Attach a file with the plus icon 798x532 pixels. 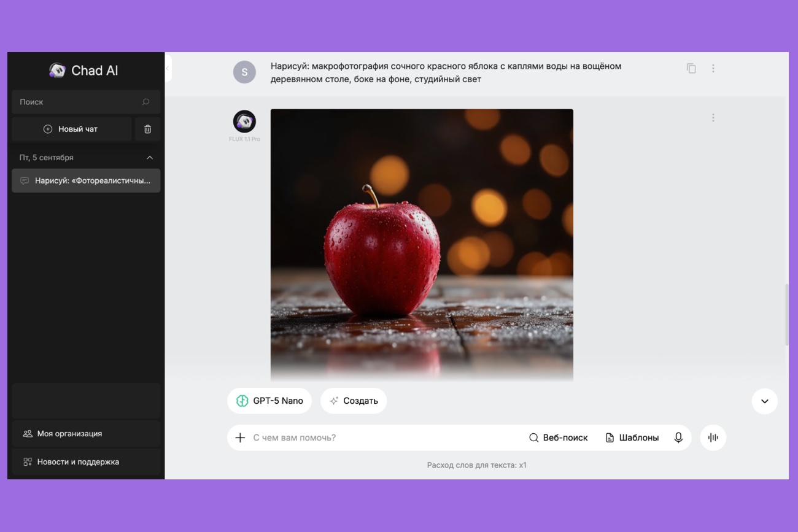coord(240,438)
